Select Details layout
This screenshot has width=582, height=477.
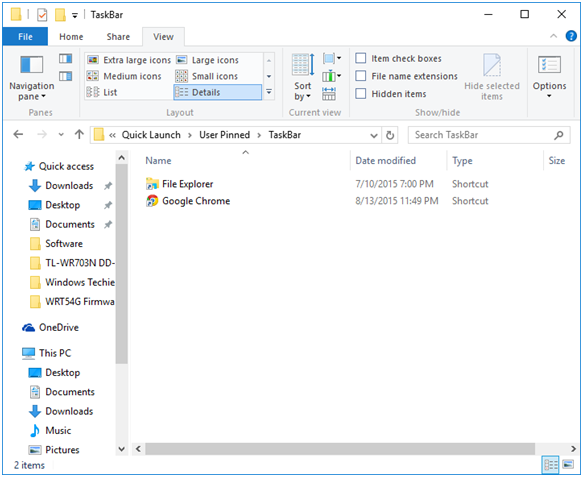[218, 92]
